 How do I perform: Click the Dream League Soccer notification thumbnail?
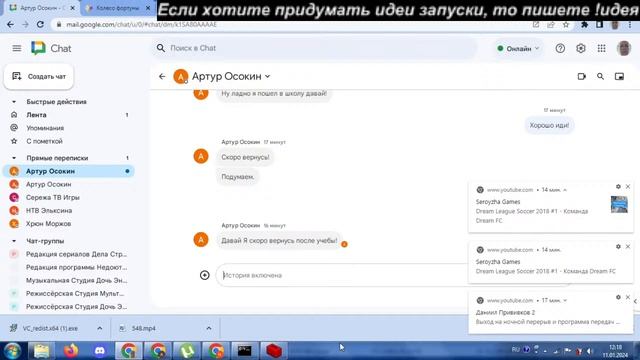click(619, 204)
